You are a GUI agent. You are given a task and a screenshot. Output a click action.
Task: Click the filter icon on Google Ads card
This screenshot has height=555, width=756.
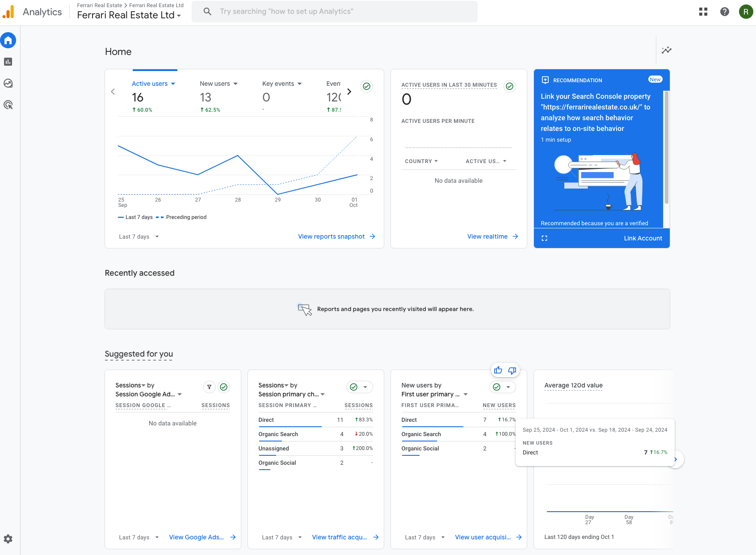[x=209, y=387]
